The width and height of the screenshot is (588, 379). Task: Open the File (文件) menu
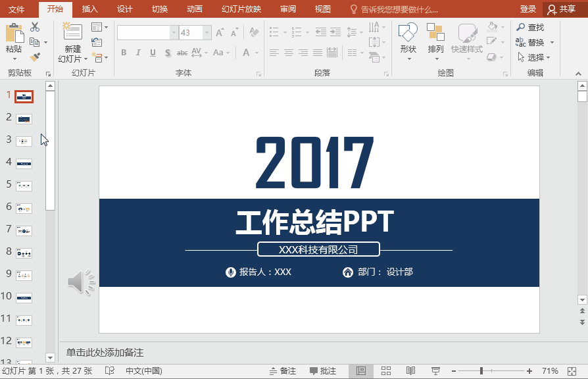tap(16, 9)
